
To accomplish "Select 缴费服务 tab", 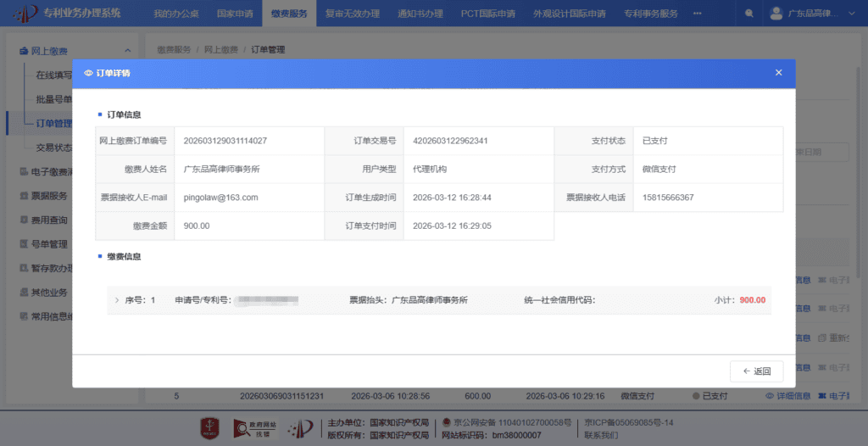I will [x=289, y=14].
